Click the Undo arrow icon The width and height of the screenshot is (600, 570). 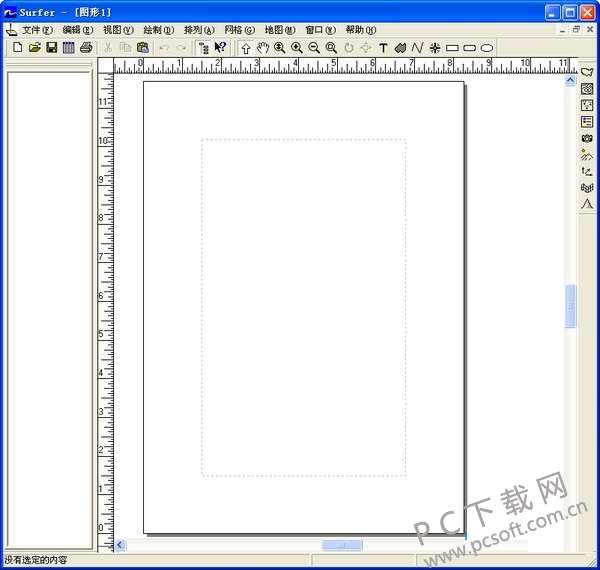[x=164, y=47]
